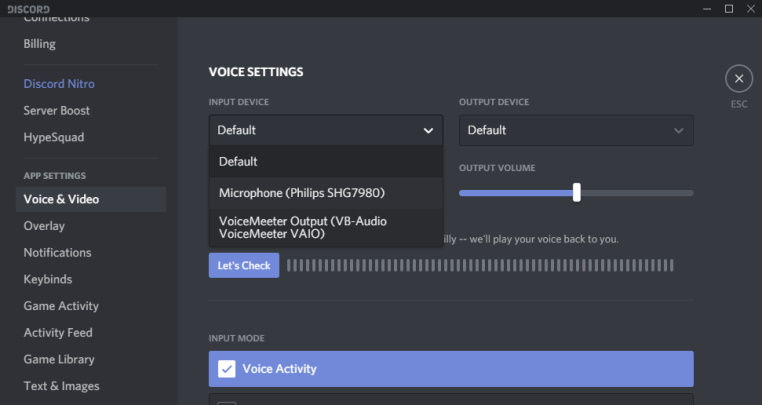Maximize the Discord window
The width and height of the screenshot is (762, 405).
pyautogui.click(x=729, y=9)
